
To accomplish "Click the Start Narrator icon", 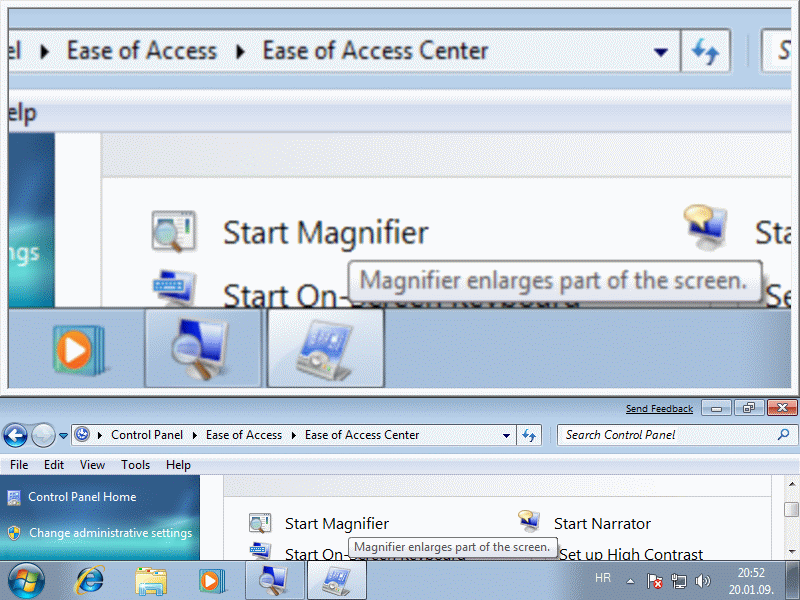I will 529,521.
